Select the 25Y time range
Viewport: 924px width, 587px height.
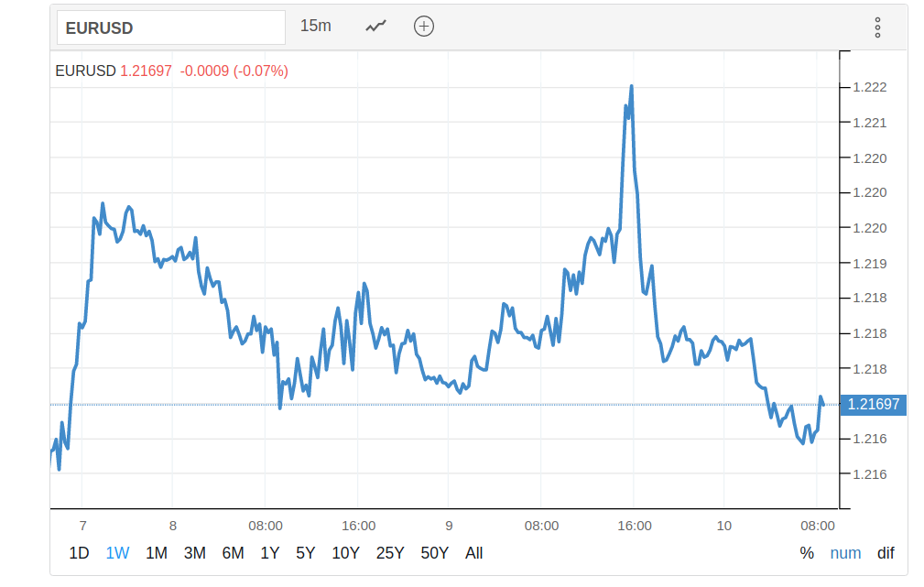[x=390, y=553]
